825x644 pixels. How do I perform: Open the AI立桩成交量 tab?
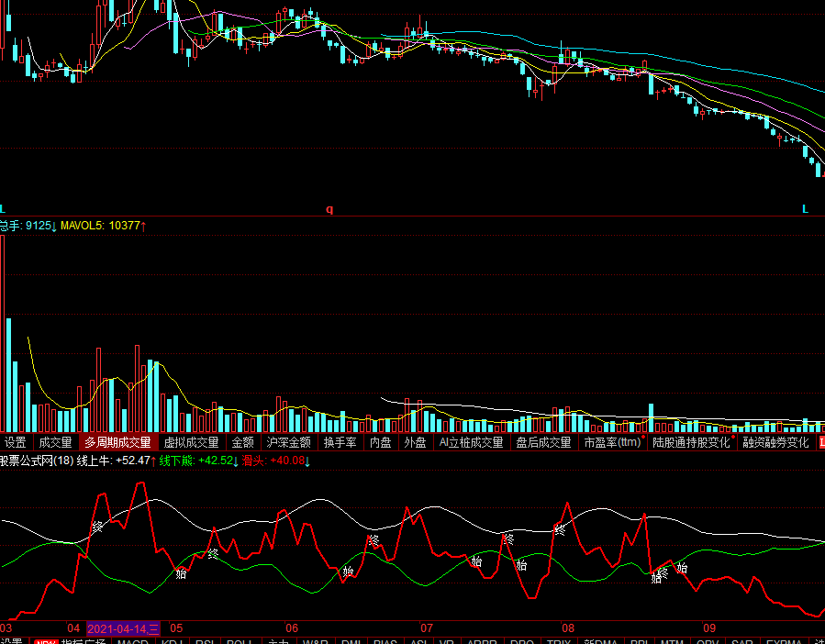tap(472, 442)
